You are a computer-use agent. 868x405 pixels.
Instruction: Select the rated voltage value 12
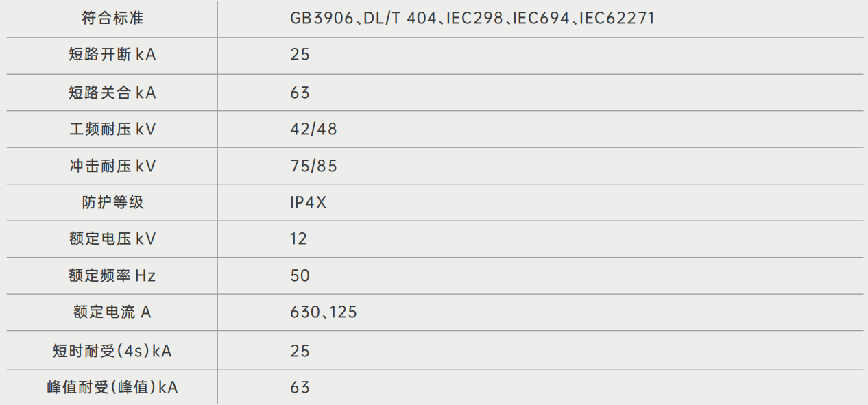299,239
